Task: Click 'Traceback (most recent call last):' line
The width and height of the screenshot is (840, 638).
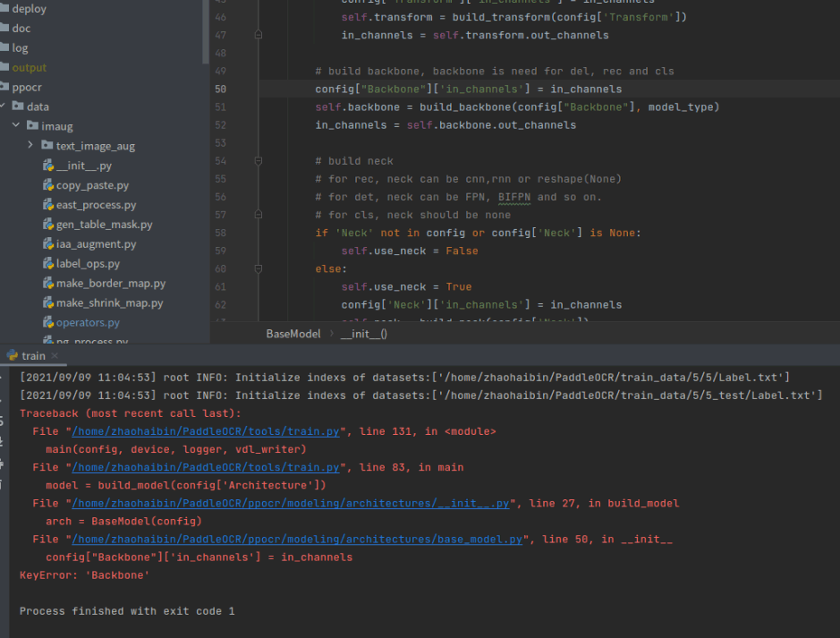Action: pos(131,413)
